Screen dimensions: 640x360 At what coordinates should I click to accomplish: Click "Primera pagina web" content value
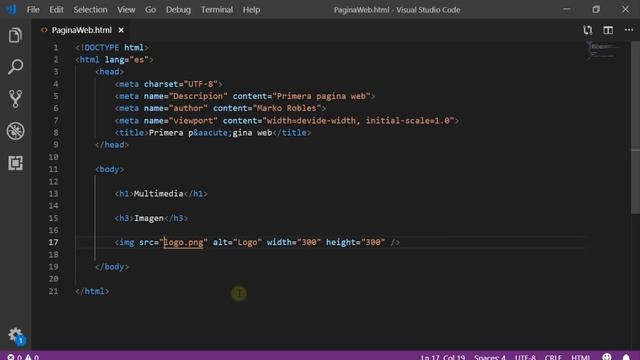point(321,96)
